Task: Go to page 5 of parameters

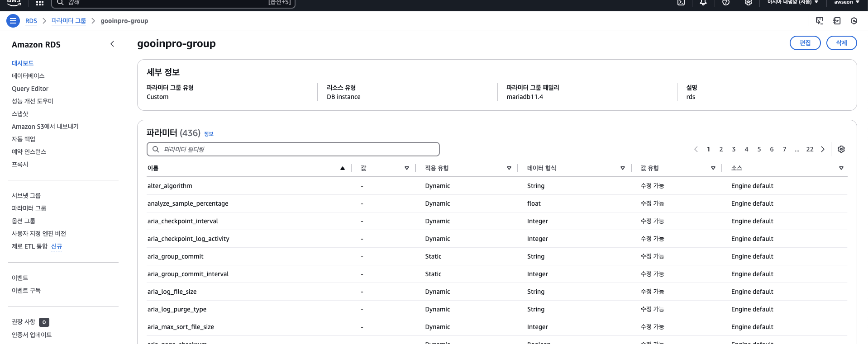Action: pos(759,149)
